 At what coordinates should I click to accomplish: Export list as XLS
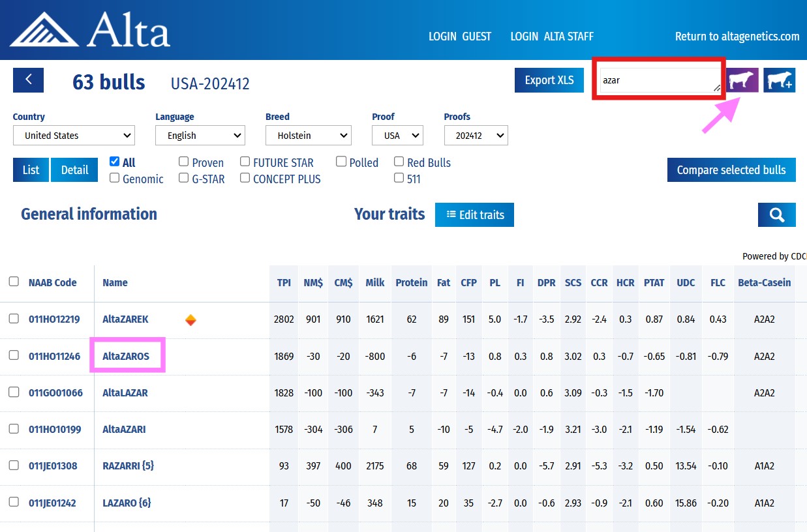[x=549, y=80]
